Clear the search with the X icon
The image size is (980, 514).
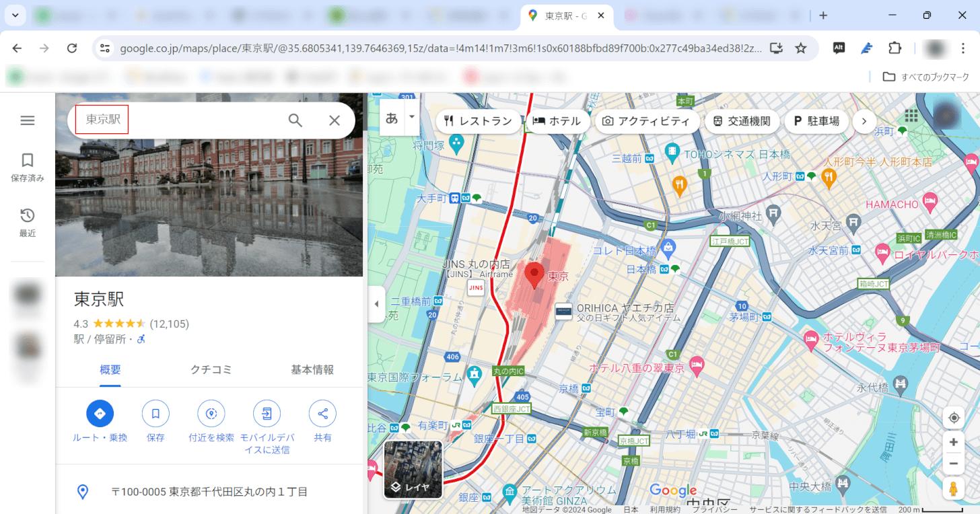point(335,120)
